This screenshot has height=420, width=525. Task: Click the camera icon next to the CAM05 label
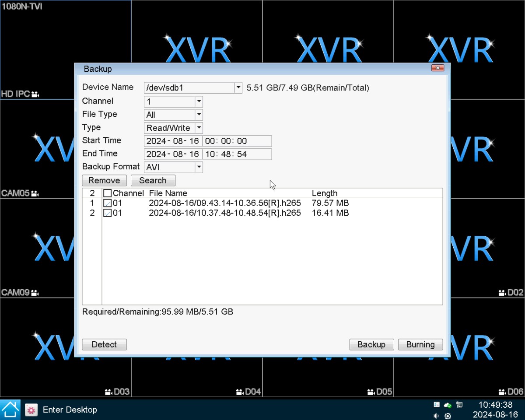click(x=35, y=193)
